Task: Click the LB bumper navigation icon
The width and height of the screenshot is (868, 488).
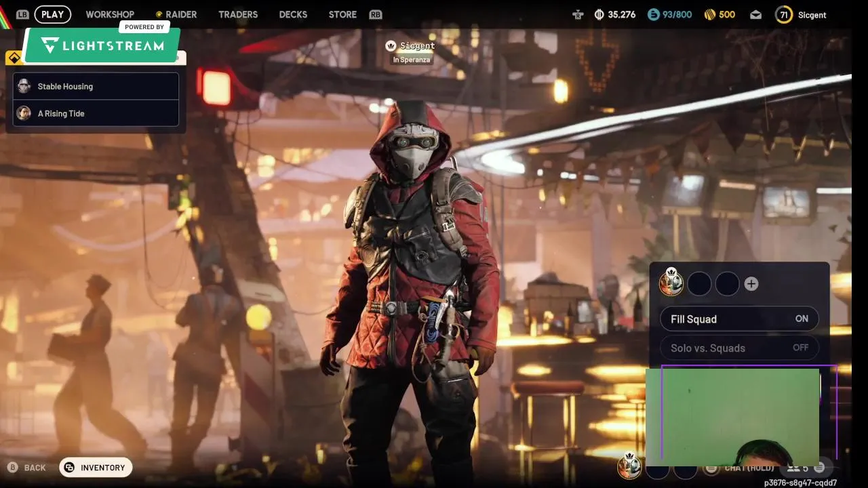Action: point(22,14)
